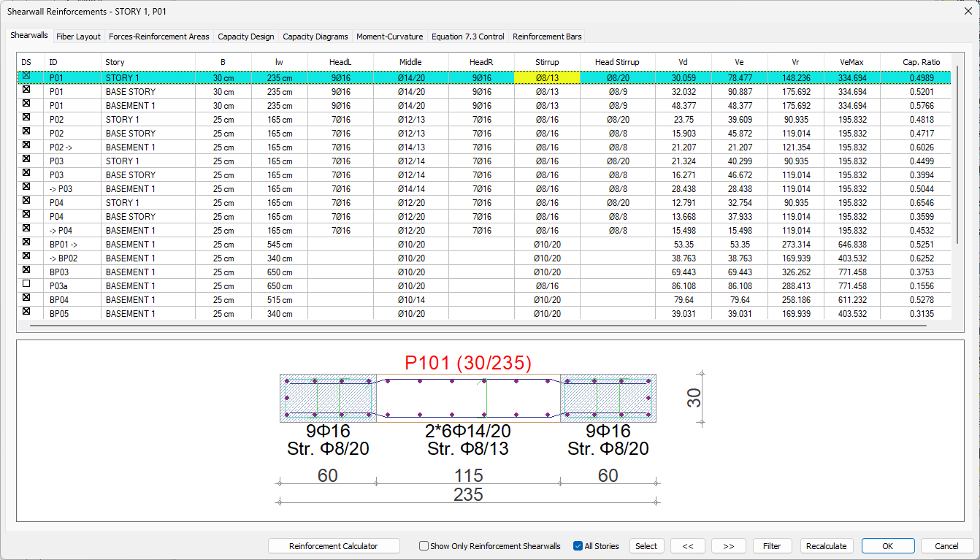Image resolution: width=980 pixels, height=560 pixels.
Task: Go to Equation 7.3 Control tab
Action: click(x=467, y=37)
